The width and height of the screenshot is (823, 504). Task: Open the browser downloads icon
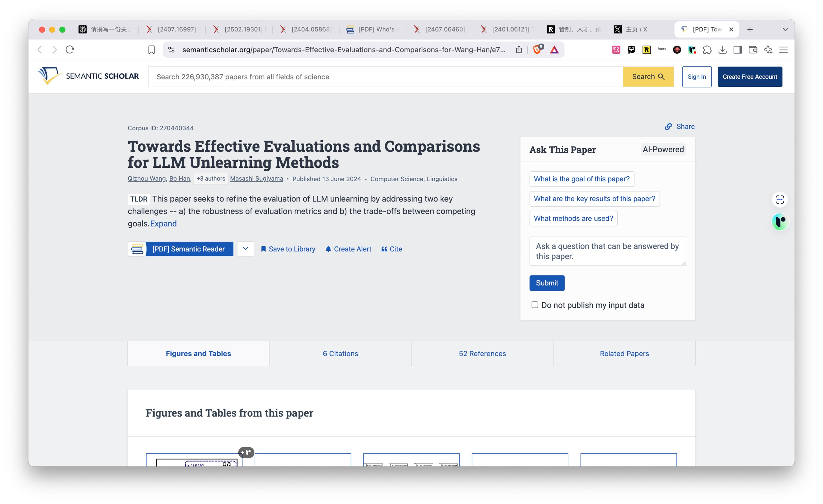tap(722, 50)
